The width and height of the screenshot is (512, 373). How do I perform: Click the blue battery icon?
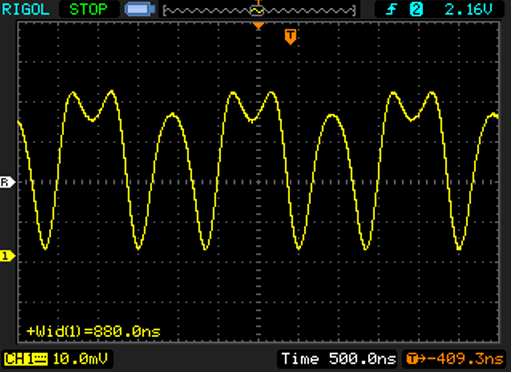pos(140,9)
